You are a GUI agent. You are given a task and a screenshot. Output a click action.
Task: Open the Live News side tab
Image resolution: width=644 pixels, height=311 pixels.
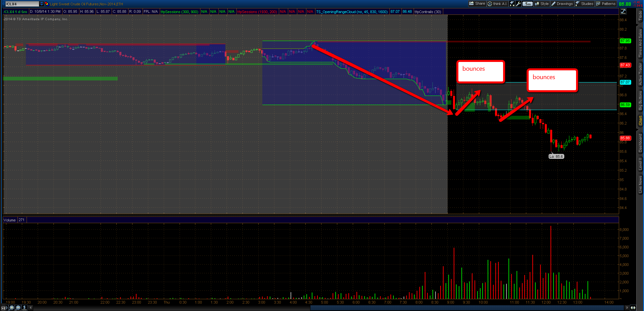640,184
